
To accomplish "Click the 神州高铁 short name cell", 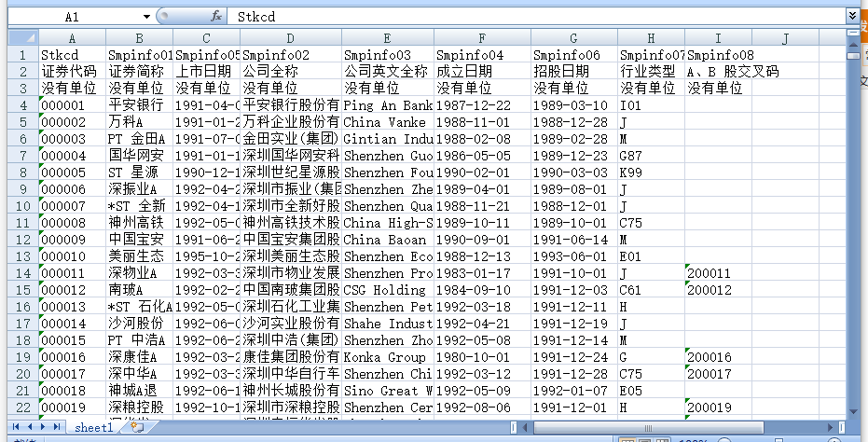I will (140, 223).
